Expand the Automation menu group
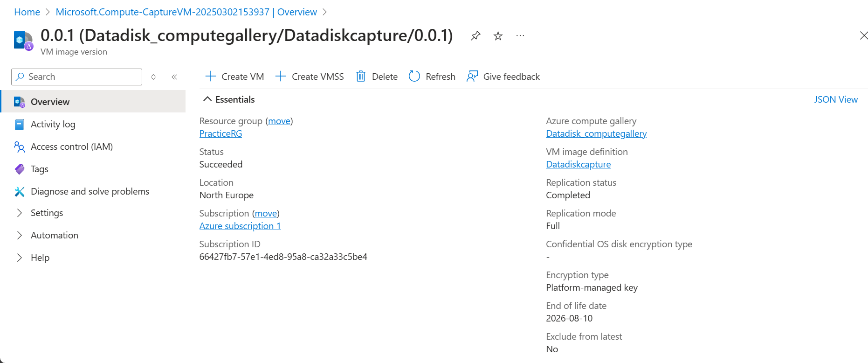 pos(20,235)
